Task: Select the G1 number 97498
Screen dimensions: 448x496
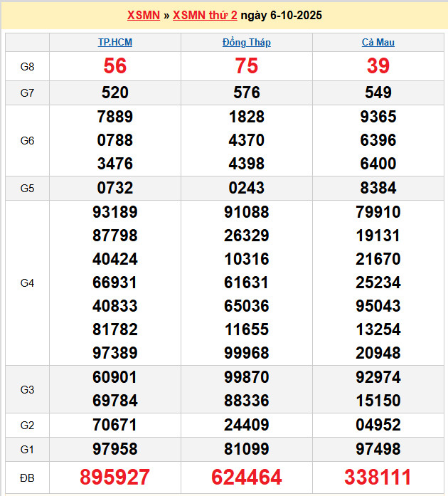Action: (378, 449)
